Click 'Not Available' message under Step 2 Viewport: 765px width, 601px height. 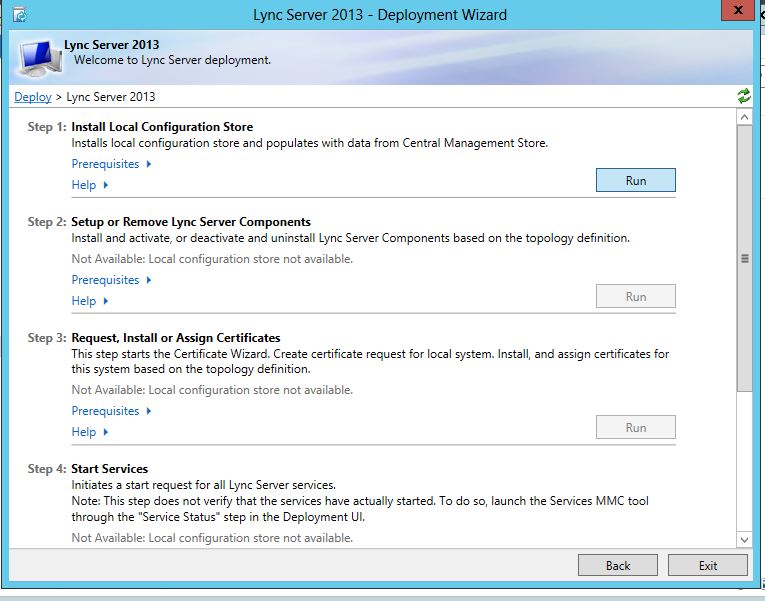click(x=212, y=259)
